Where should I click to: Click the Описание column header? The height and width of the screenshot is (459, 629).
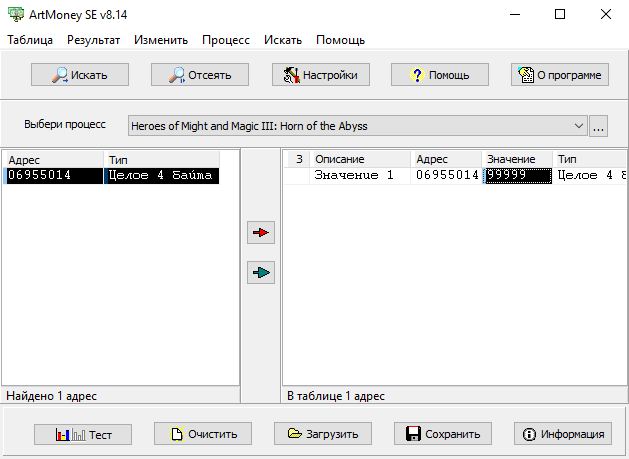point(360,159)
